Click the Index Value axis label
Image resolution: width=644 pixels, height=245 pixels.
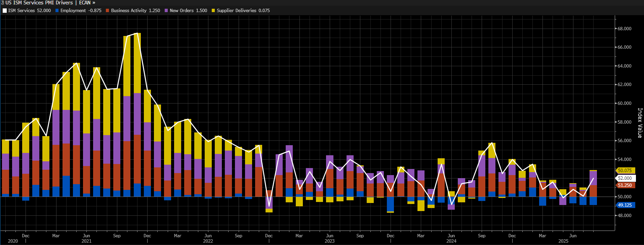point(640,123)
